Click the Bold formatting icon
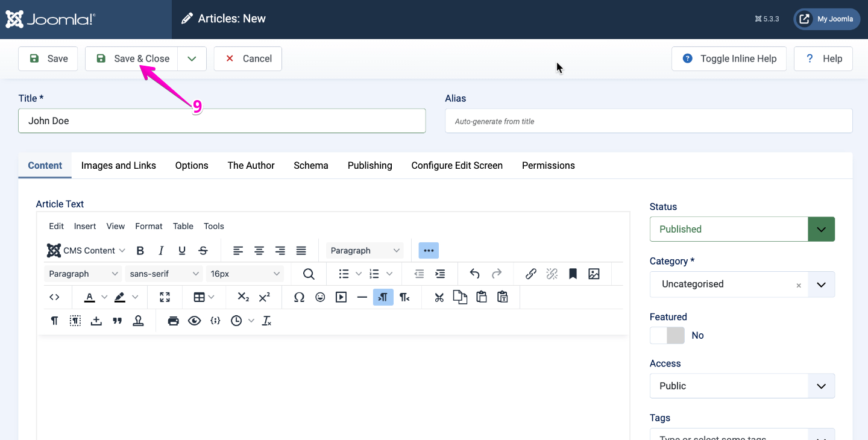The width and height of the screenshot is (868, 440). 140,251
